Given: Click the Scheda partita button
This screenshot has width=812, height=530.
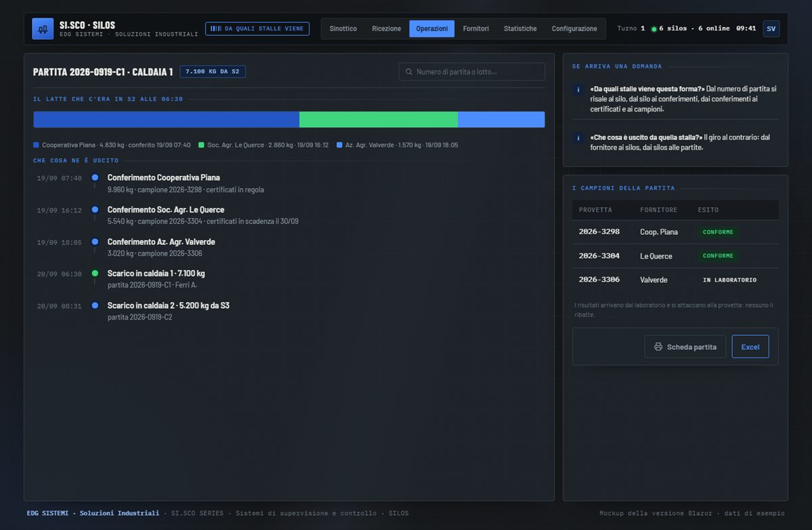Looking at the screenshot, I should (685, 347).
